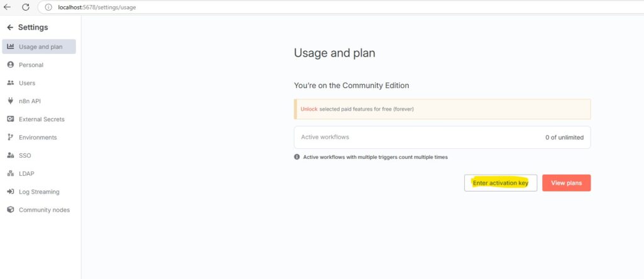Go to Log Streaming settings

(39, 192)
